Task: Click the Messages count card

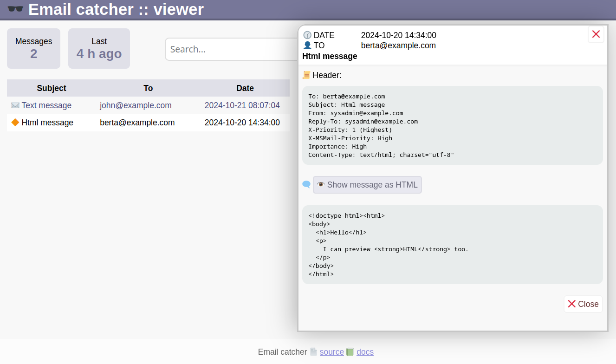Action: pos(34,48)
